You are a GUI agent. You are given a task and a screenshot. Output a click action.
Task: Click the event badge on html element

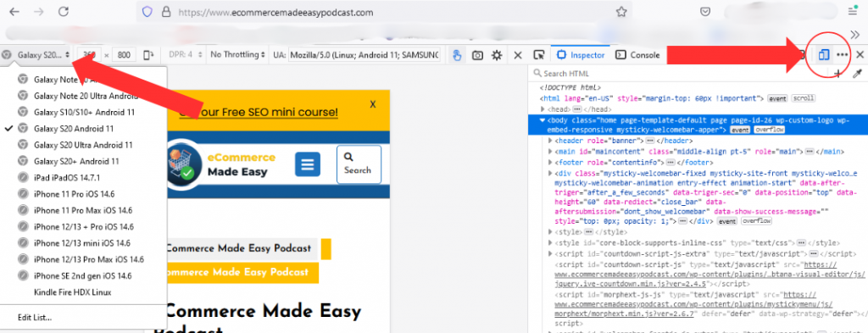pyautogui.click(x=777, y=98)
